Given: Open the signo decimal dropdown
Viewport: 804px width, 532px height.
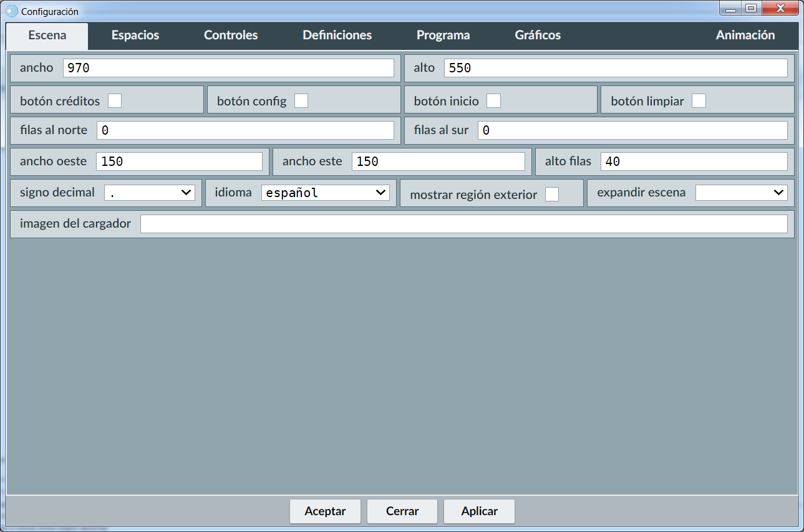Looking at the screenshot, I should pos(150,193).
